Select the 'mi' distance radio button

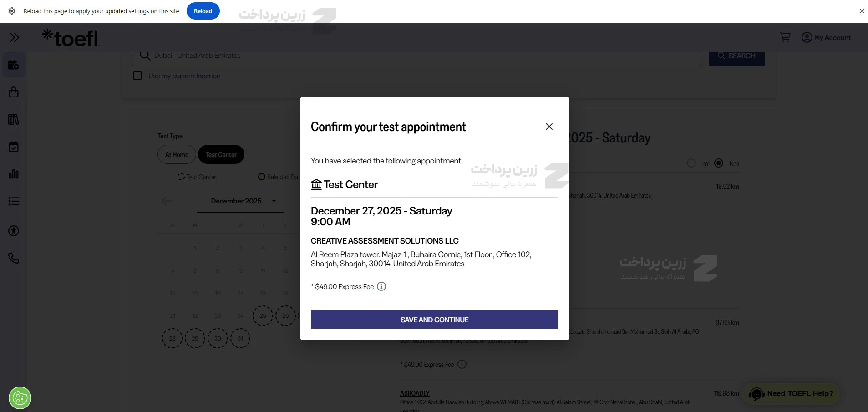(x=691, y=163)
